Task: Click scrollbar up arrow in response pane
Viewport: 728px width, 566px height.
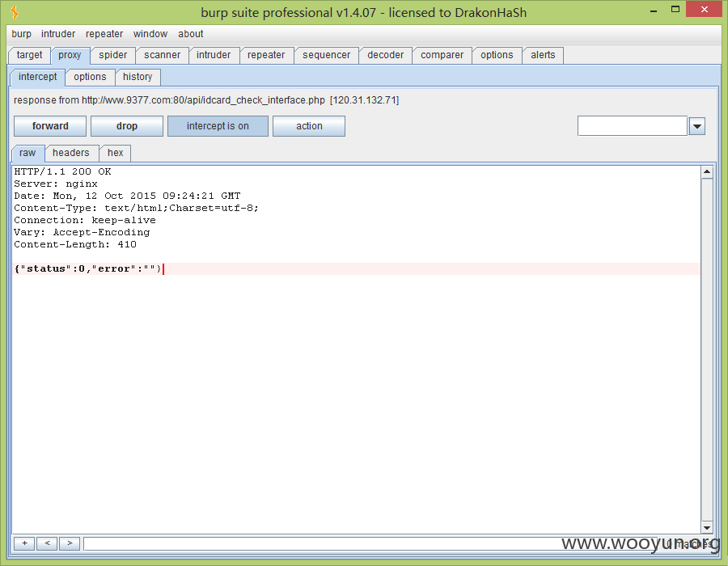Action: (707, 172)
